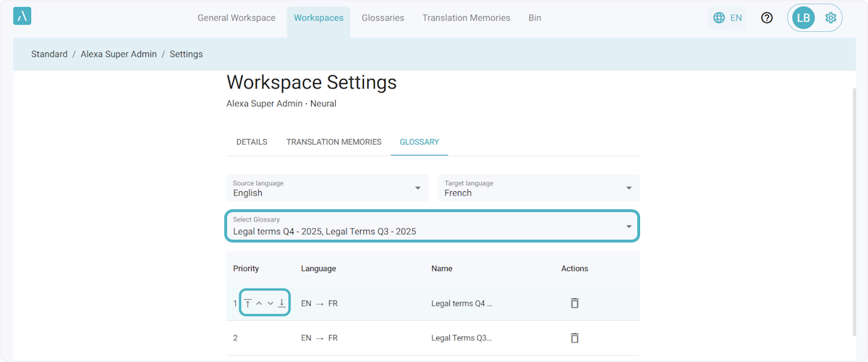Click the Standard breadcrumb link

pyautogui.click(x=49, y=54)
